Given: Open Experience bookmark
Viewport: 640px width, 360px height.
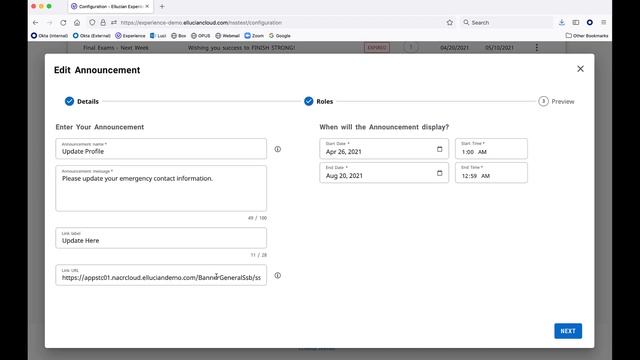Looking at the screenshot, I should click(130, 36).
